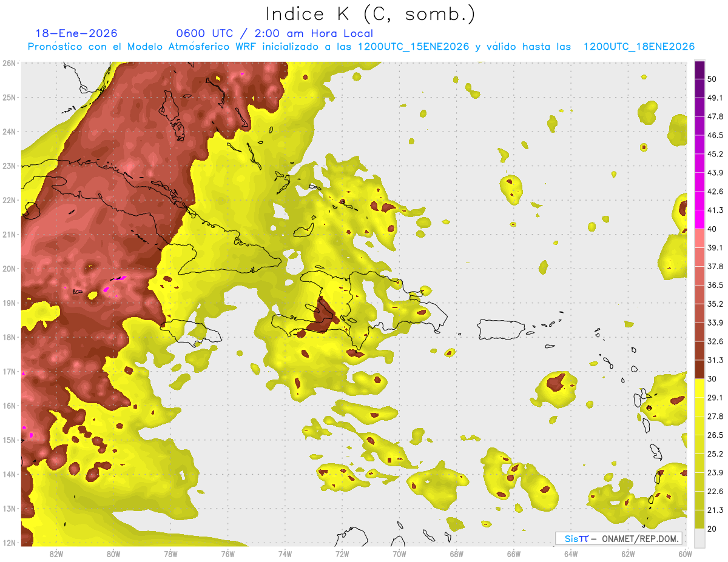This screenshot has height=562, width=728.
Task: Click the color scale value '31.3'
Action: point(715,360)
